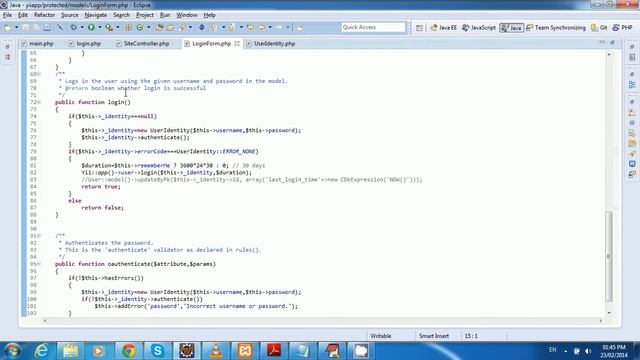640x360 pixels.
Task: Open the External Tools dropdown arrow
Action: [x=118, y=27]
